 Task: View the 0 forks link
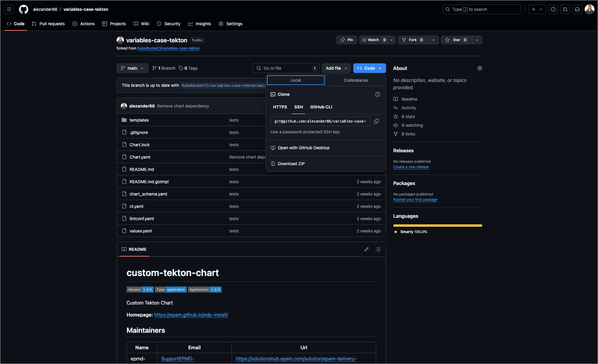coord(408,134)
